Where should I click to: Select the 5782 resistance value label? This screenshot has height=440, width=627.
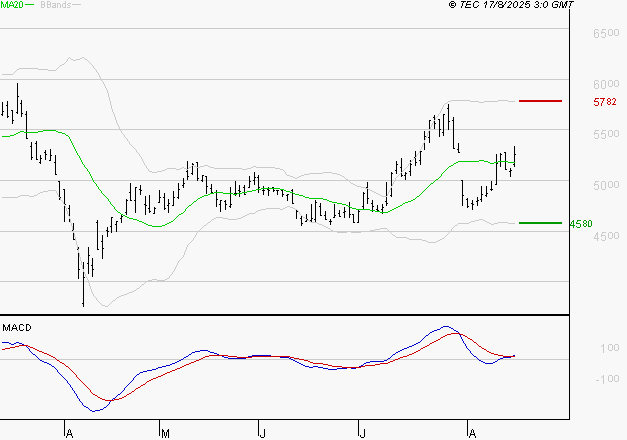[x=604, y=102]
